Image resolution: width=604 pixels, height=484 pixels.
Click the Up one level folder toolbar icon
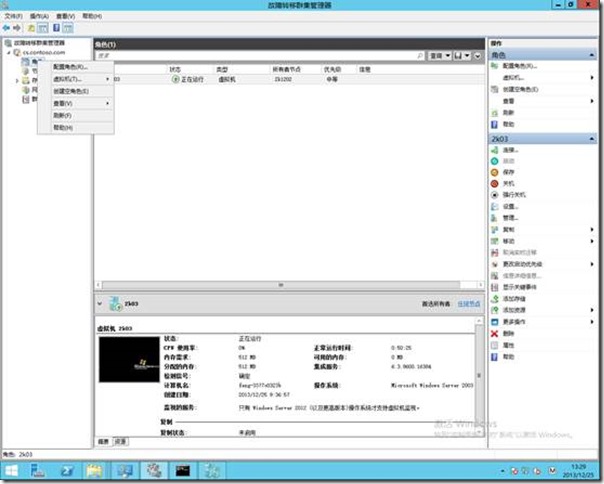pyautogui.click(x=31, y=28)
